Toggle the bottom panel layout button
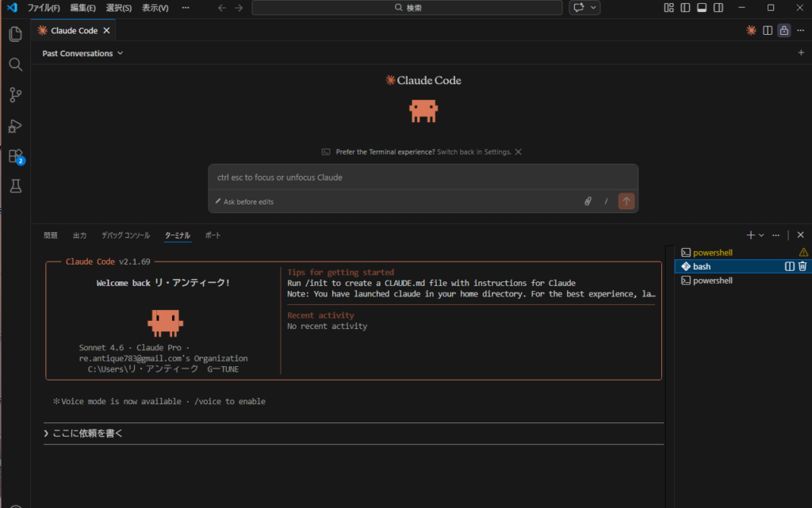Viewport: 812px width, 508px height. click(x=702, y=8)
